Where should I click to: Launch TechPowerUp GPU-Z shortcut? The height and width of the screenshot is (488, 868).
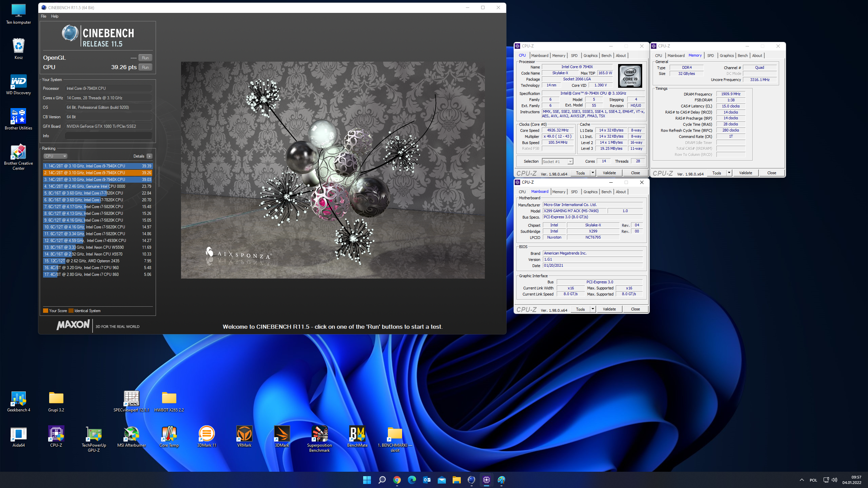click(x=94, y=440)
